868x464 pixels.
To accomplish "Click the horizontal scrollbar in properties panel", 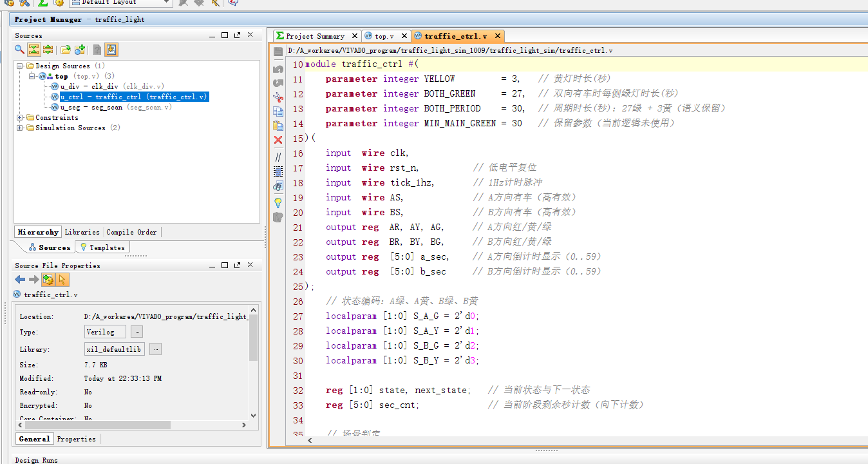I will coord(97,425).
